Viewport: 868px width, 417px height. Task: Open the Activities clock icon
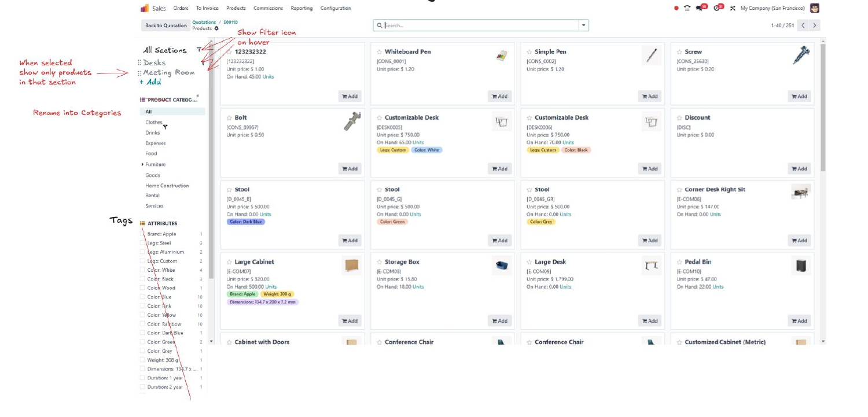point(716,8)
